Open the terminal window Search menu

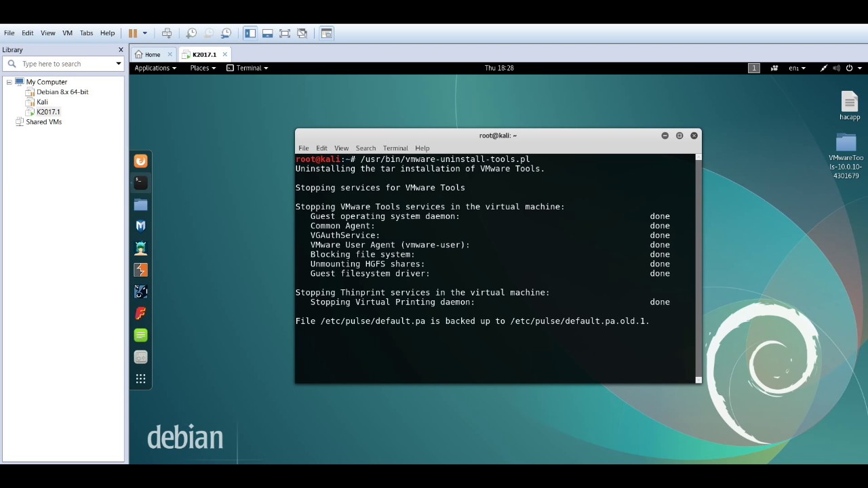coord(366,148)
